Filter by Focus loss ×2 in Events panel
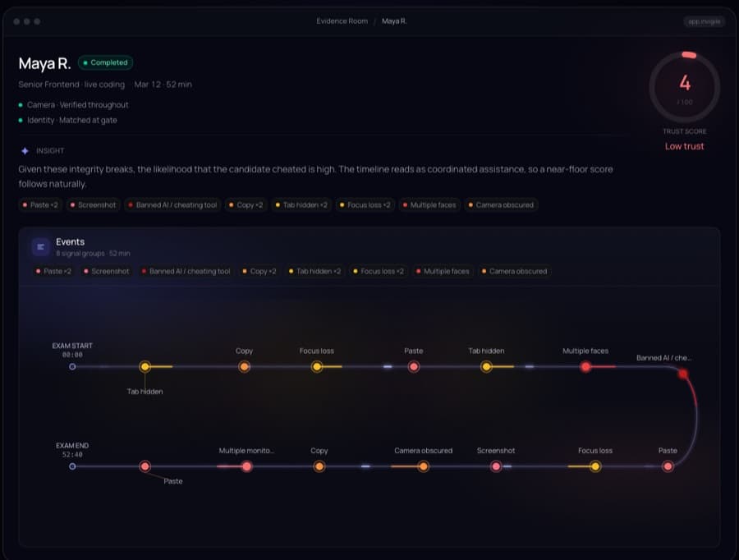This screenshot has width=739, height=560. (379, 272)
